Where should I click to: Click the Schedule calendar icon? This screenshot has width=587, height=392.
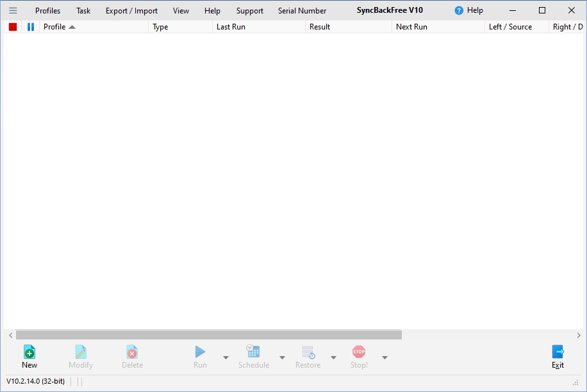253,352
